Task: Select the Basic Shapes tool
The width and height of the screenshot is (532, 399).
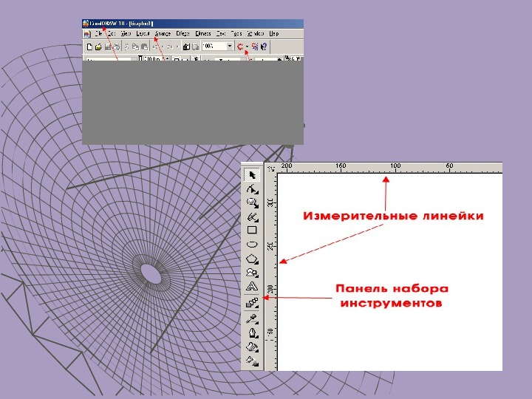Action: pos(252,273)
